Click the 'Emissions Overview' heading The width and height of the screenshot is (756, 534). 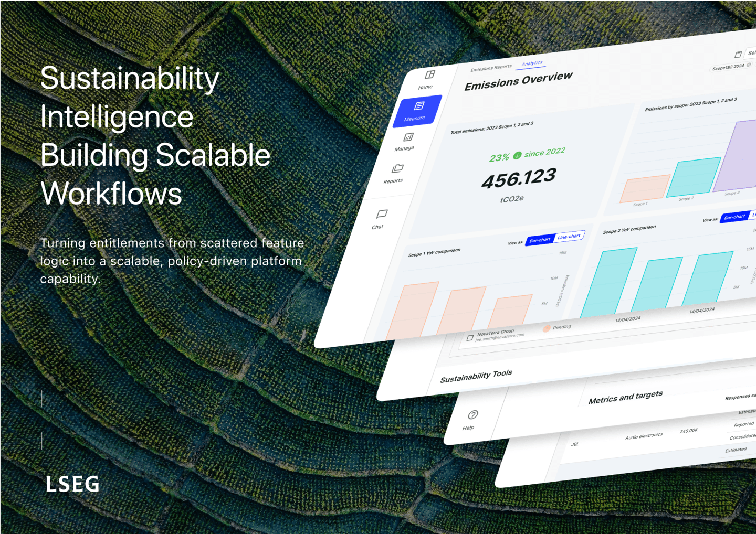pos(518,81)
